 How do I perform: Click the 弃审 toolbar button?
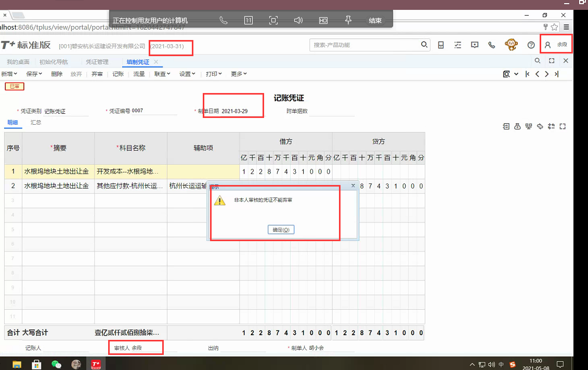[97, 74]
